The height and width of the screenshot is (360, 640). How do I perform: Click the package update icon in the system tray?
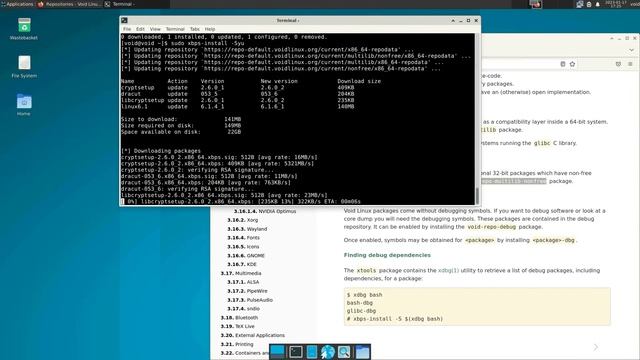589,4
